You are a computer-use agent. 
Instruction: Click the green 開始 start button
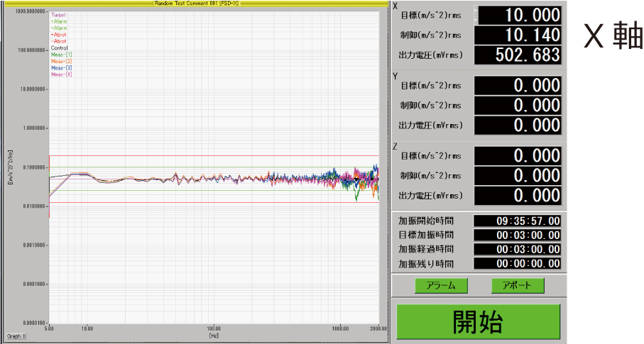[x=478, y=321]
